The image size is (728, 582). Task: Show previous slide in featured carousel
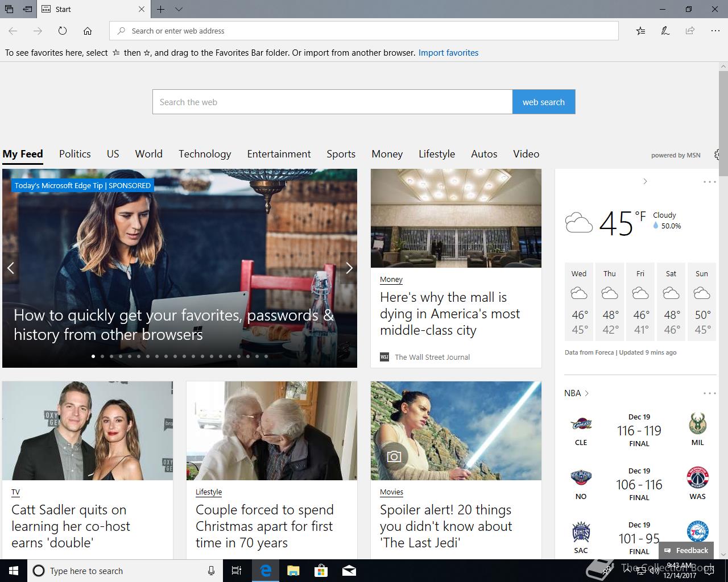10,268
